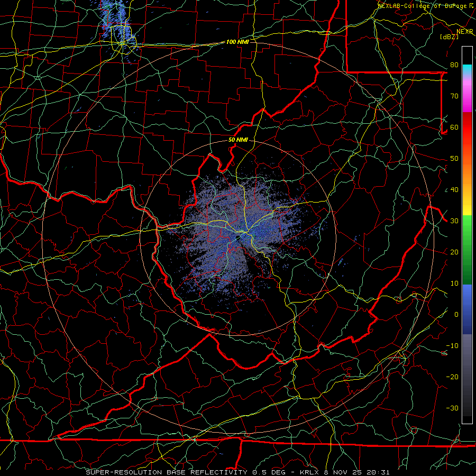This screenshot has width=476, height=476.
Task: Click the NEXR label above color scale
Action: [x=464, y=32]
